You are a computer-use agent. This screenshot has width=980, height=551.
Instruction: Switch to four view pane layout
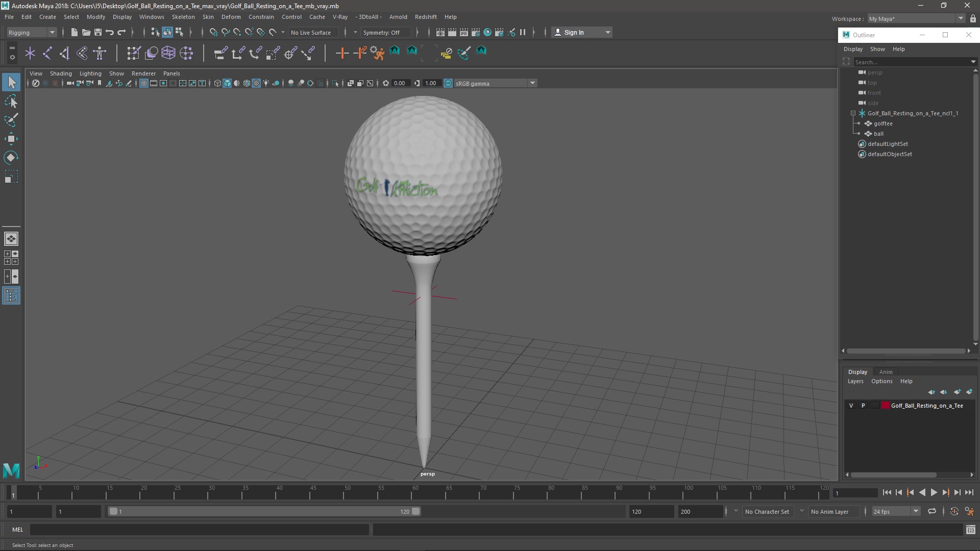click(x=11, y=258)
